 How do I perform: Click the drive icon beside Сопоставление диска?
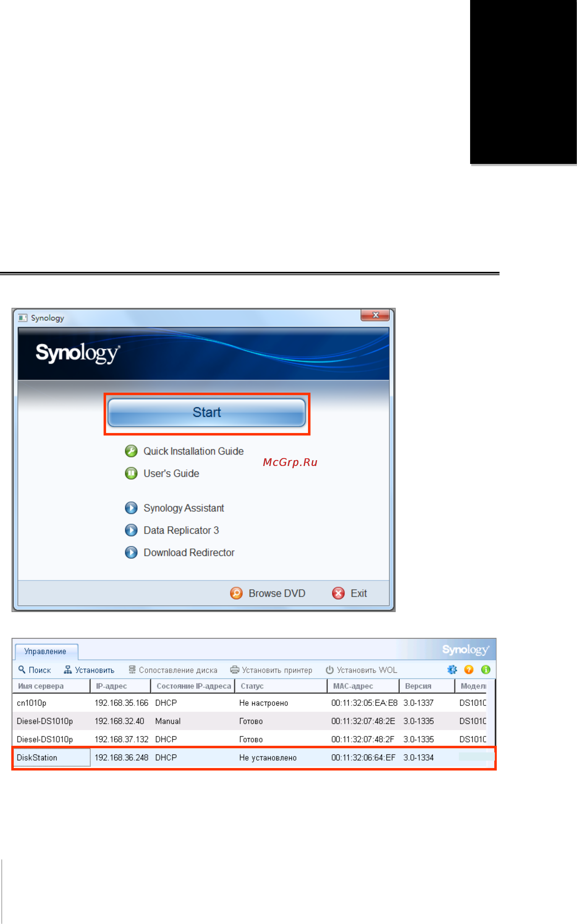click(132, 670)
